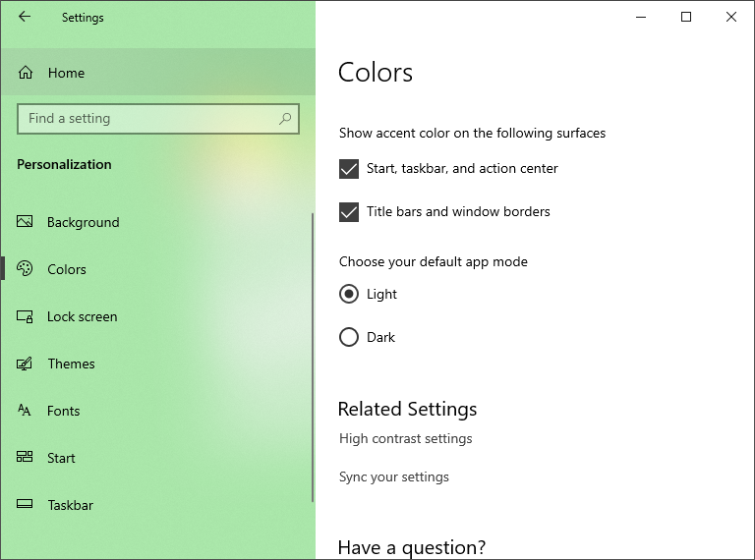Open the Lock screen settings page
Viewport: 755px width, 560px height.
click(x=83, y=316)
